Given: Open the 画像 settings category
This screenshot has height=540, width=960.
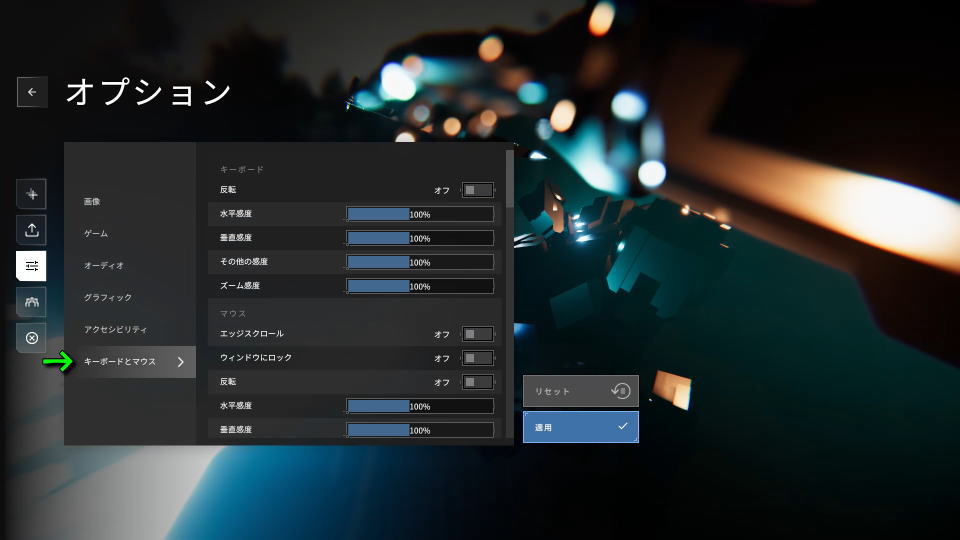Looking at the screenshot, I should point(92,202).
